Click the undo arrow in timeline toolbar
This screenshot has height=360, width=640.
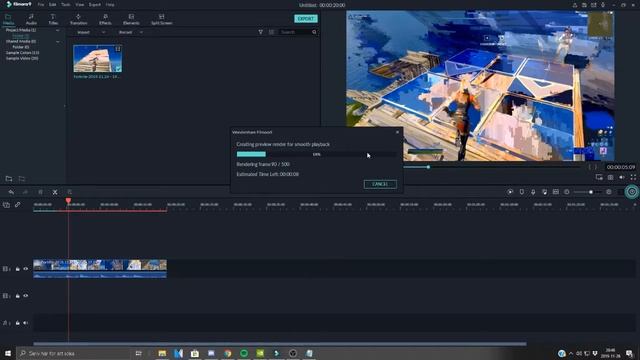click(x=11, y=192)
